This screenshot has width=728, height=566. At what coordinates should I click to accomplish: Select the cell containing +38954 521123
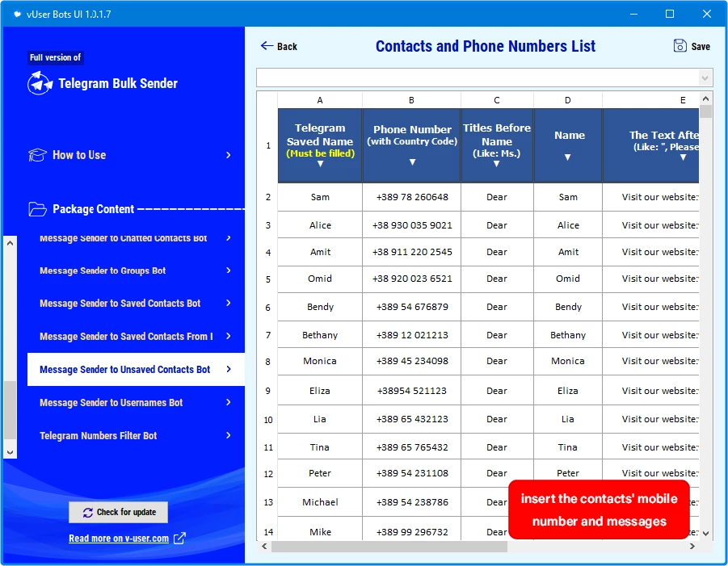(x=412, y=391)
